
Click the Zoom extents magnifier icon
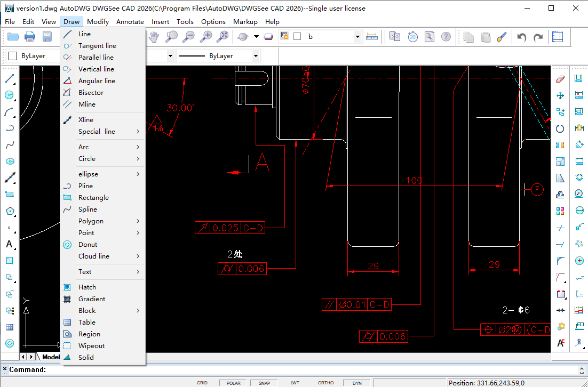(x=223, y=37)
